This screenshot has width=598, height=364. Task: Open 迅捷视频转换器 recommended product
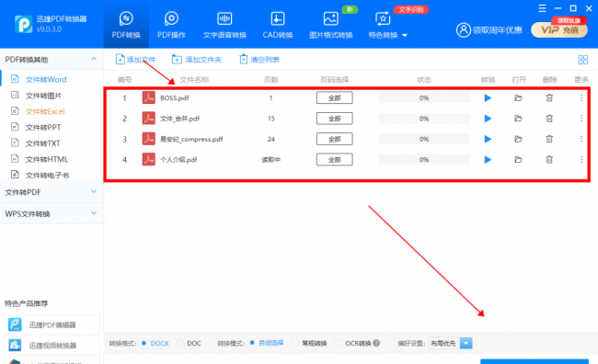(x=52, y=346)
